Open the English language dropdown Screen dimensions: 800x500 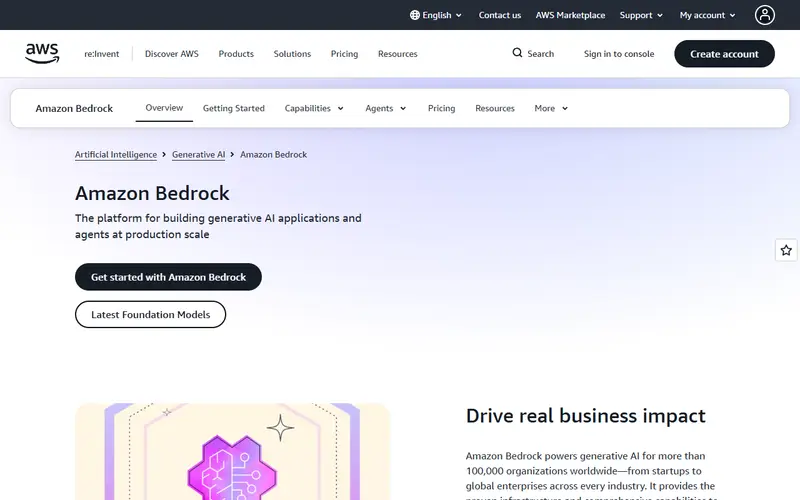[436, 15]
